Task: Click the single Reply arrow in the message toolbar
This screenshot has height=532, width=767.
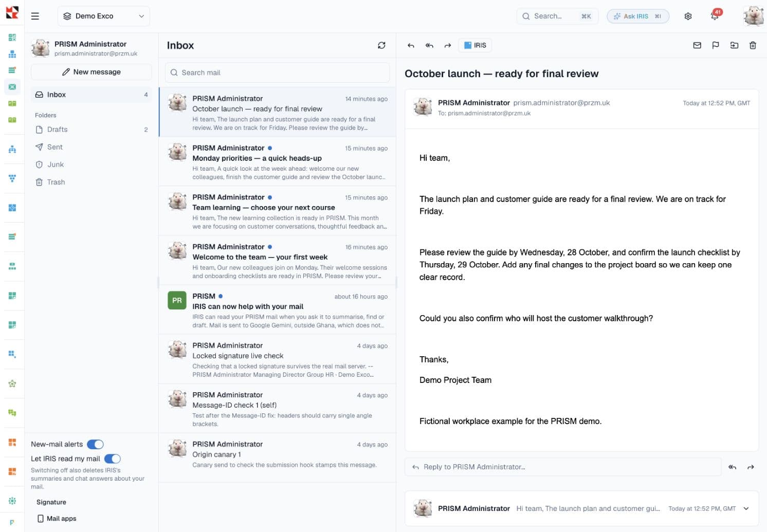Action: 411,45
